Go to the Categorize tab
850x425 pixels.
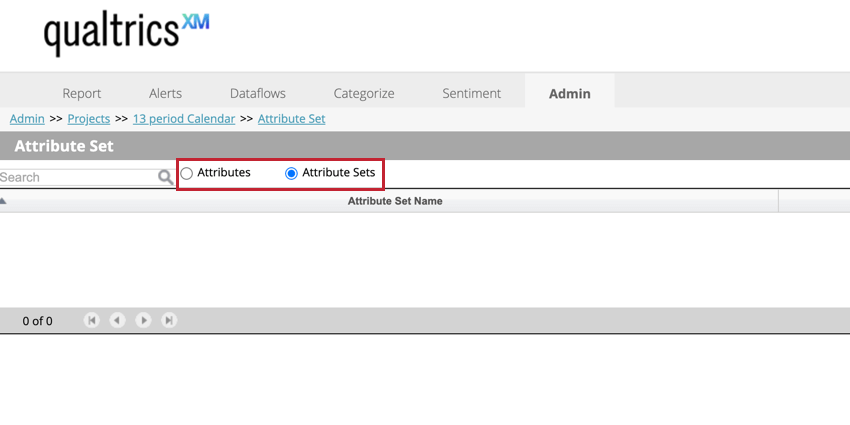tap(364, 93)
